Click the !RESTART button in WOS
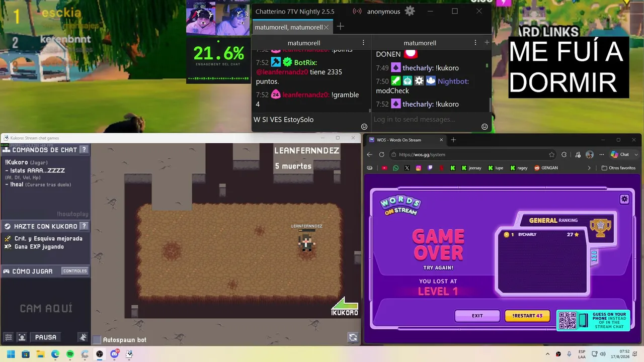 (x=527, y=316)
